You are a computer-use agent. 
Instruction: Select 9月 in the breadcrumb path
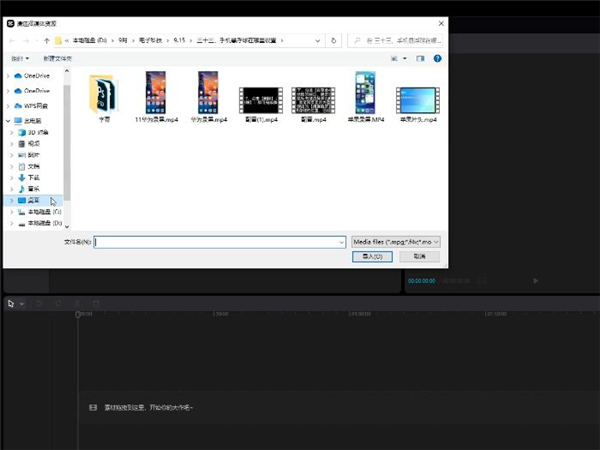pos(122,40)
